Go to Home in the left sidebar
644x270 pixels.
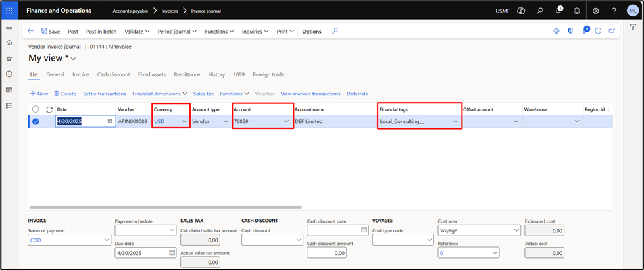[x=9, y=43]
